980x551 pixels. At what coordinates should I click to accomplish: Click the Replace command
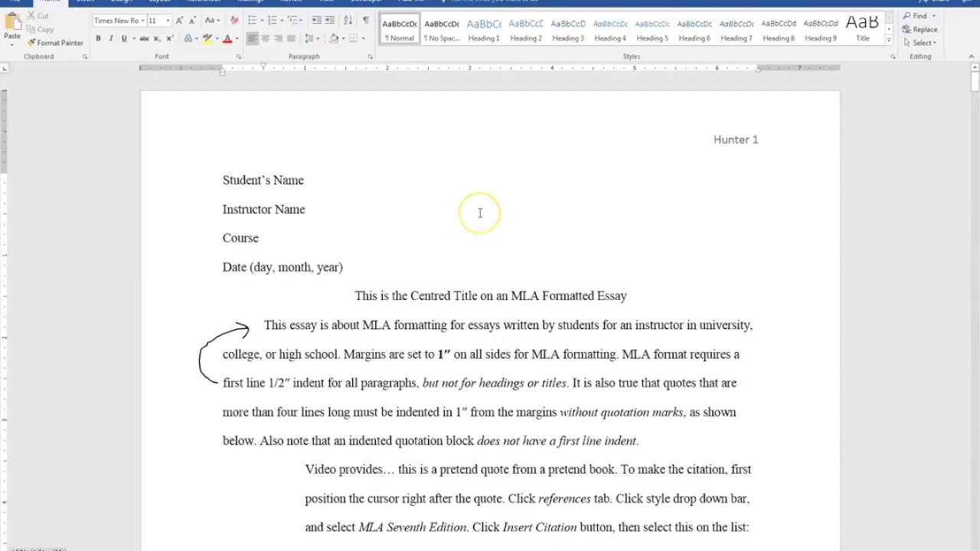pyautogui.click(x=920, y=29)
